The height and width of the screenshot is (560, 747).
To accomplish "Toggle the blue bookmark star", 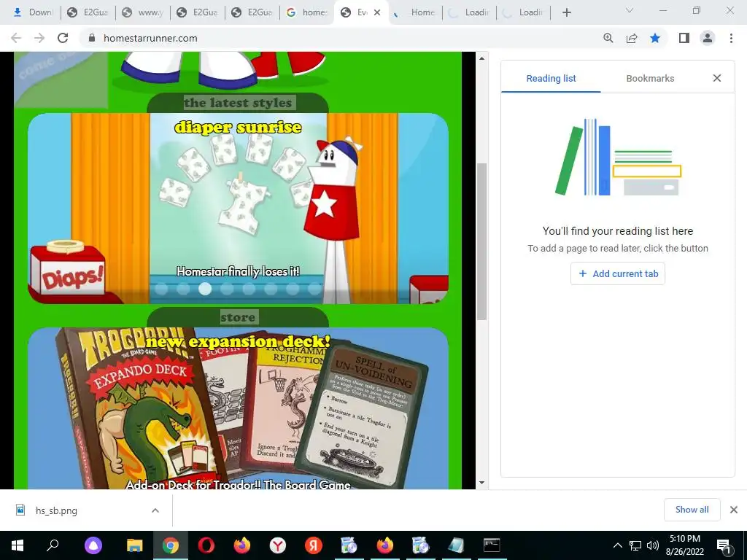I will tap(655, 38).
